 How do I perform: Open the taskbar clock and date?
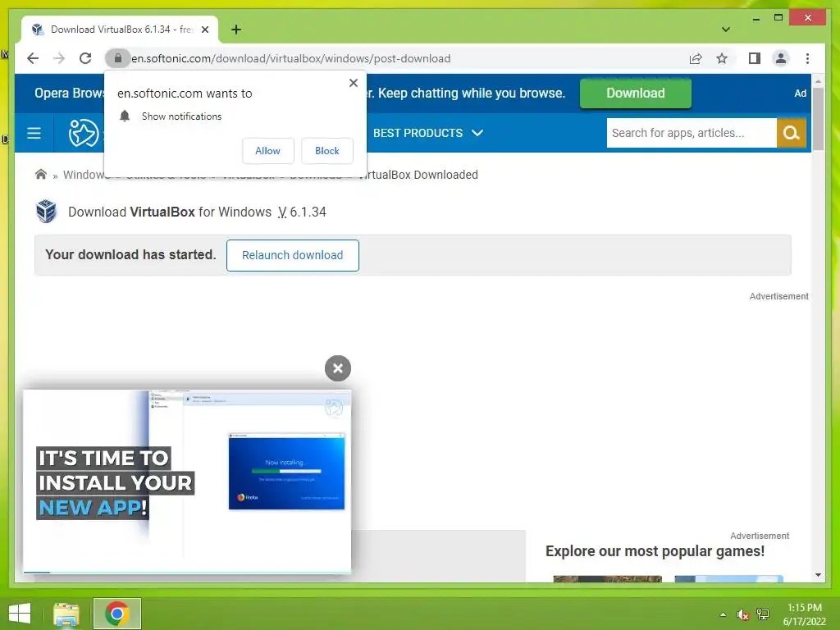(805, 614)
